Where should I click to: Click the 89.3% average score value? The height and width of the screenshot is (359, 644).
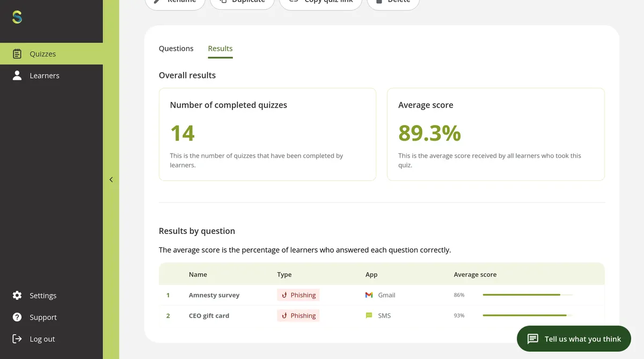coord(429,133)
